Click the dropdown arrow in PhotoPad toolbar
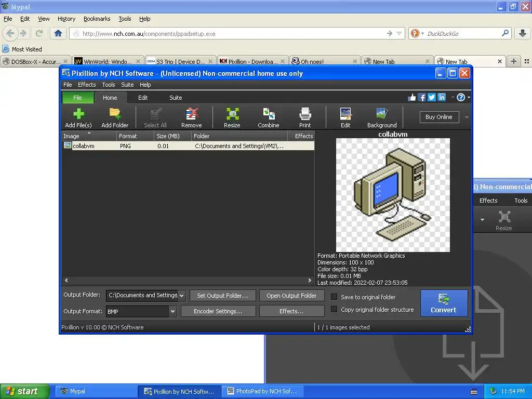 (x=483, y=220)
